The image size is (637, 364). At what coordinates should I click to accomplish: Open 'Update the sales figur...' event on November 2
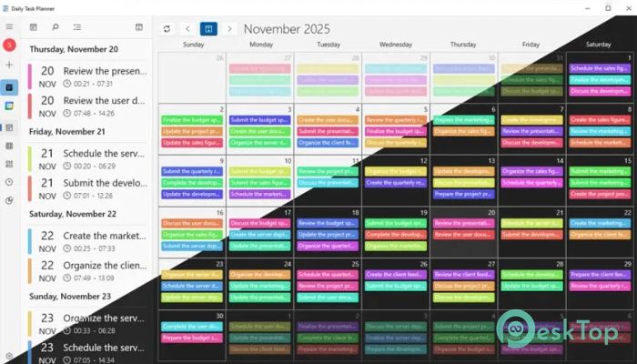(192, 143)
